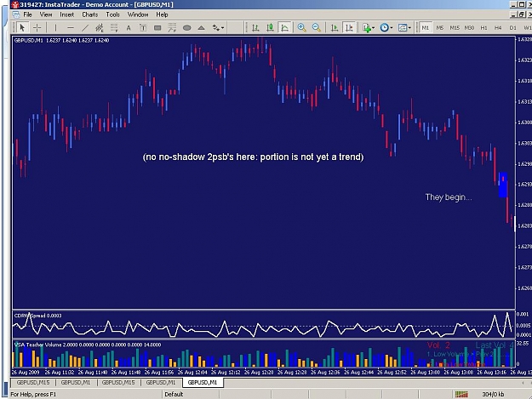Expand the templates dropdown arrow
Screen dimensions: 532x399
409,28
